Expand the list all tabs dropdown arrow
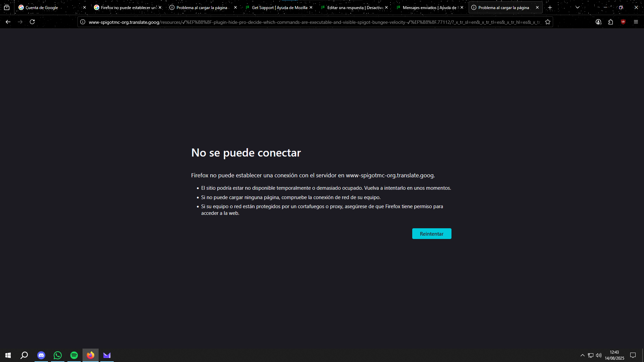Screen dimensions: 644x362 (x=577, y=7)
